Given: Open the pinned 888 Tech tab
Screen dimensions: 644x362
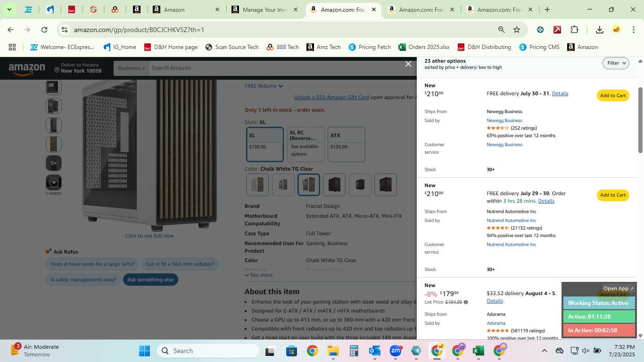Looking at the screenshot, I should tap(115, 9).
